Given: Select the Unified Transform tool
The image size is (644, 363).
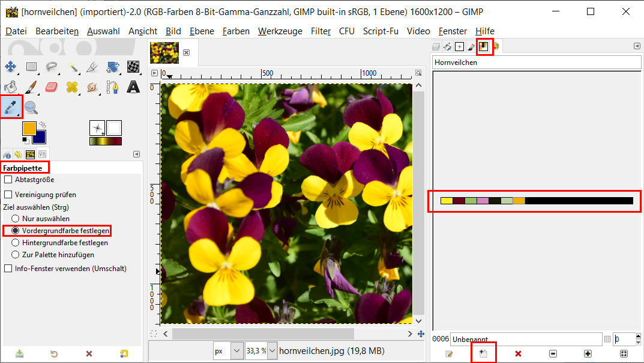Looking at the screenshot, I should [x=113, y=67].
